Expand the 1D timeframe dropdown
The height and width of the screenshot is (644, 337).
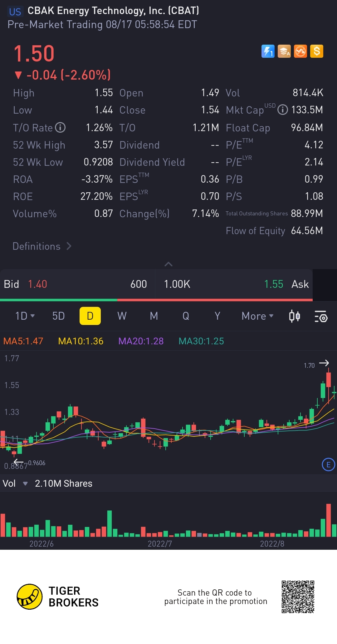coord(25,316)
